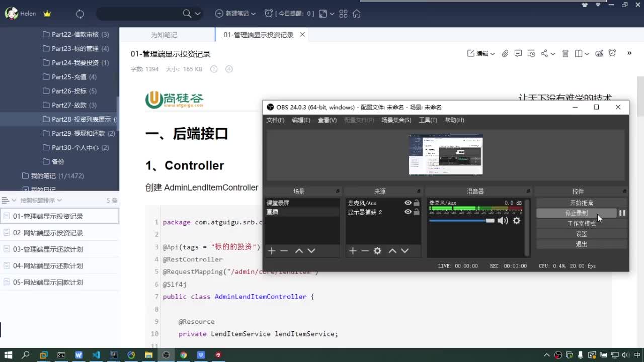644x362 pixels.
Task: Click the 停止录制 stop recording button
Action: pyautogui.click(x=577, y=213)
